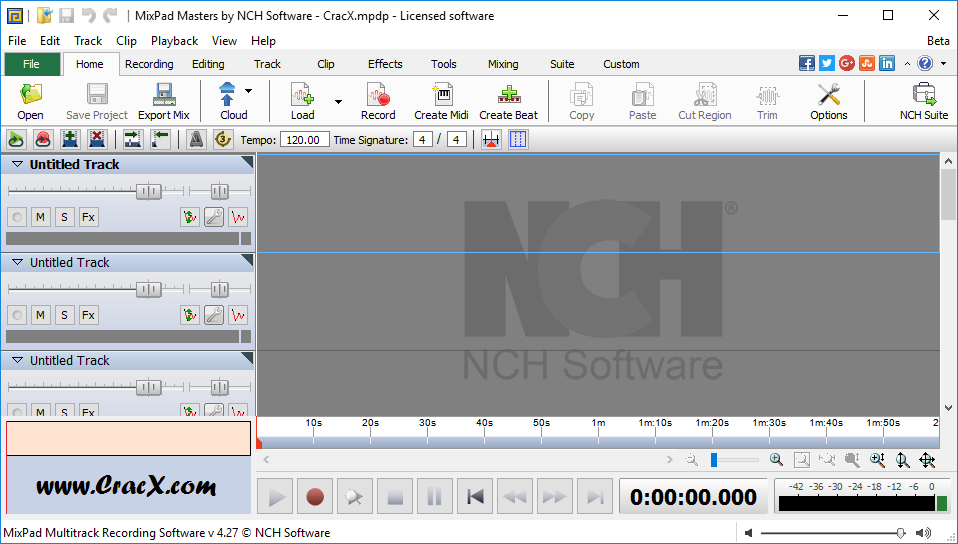Click the Pause transport button
This screenshot has height=544, width=958.
click(434, 496)
